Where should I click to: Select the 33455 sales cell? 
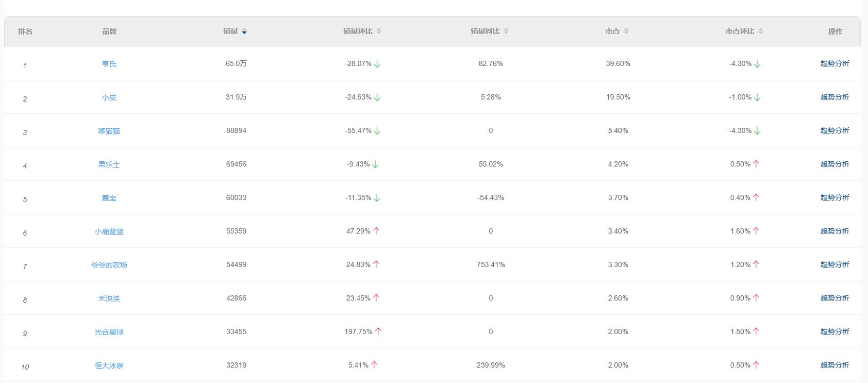tap(236, 331)
